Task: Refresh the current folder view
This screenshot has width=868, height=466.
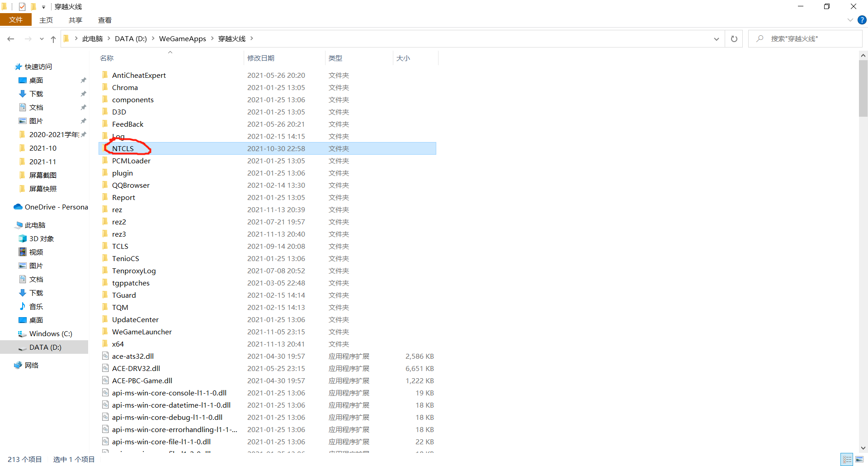Action: coord(734,39)
